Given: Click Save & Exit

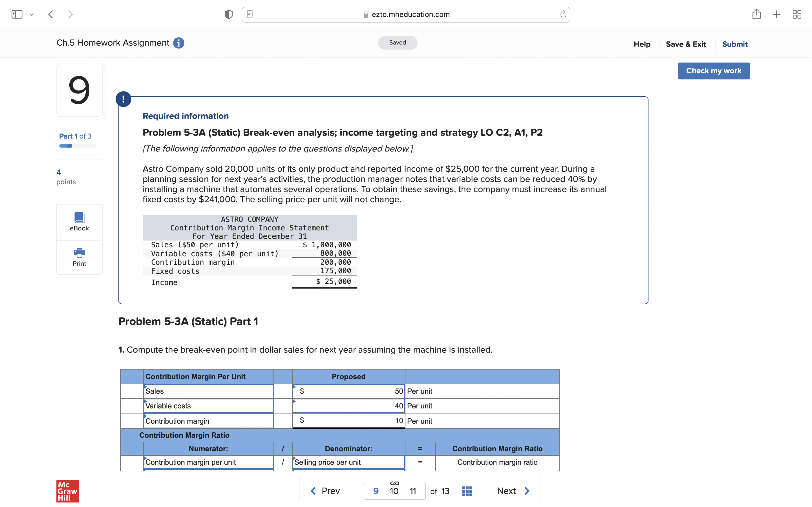Looking at the screenshot, I should [x=686, y=44].
